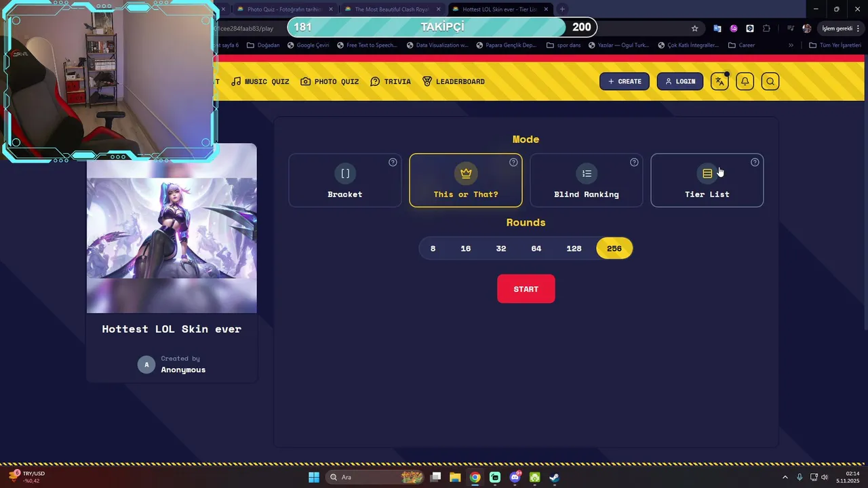Viewport: 868px width, 488px height.
Task: Click the red START button
Action: click(526, 289)
